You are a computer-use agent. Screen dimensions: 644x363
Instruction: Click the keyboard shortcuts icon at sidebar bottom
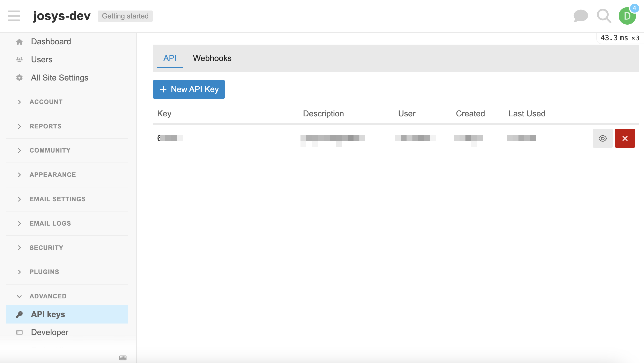123,358
